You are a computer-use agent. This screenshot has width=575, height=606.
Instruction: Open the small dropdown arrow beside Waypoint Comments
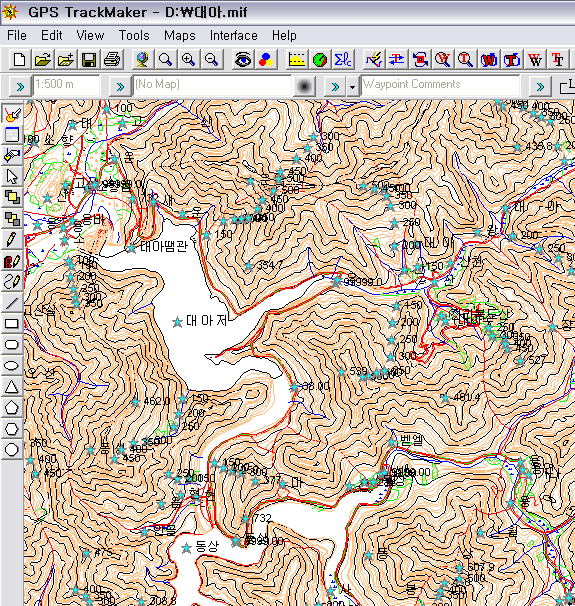[352, 86]
